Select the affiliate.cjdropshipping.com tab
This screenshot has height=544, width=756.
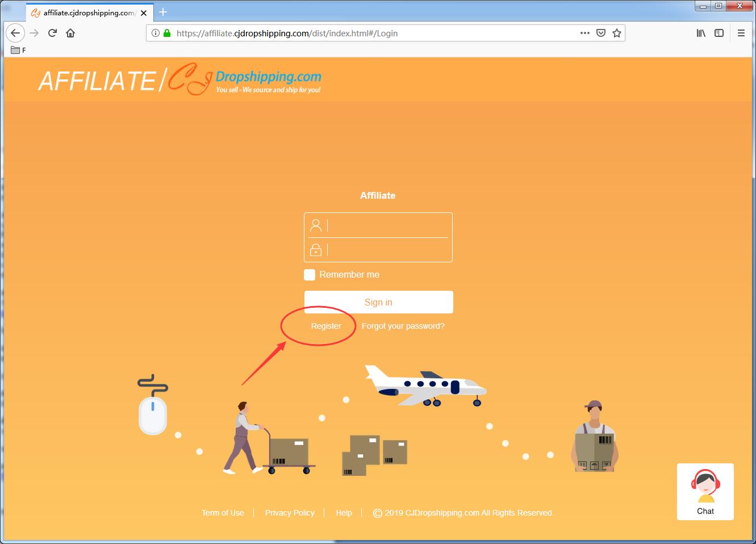(88, 12)
